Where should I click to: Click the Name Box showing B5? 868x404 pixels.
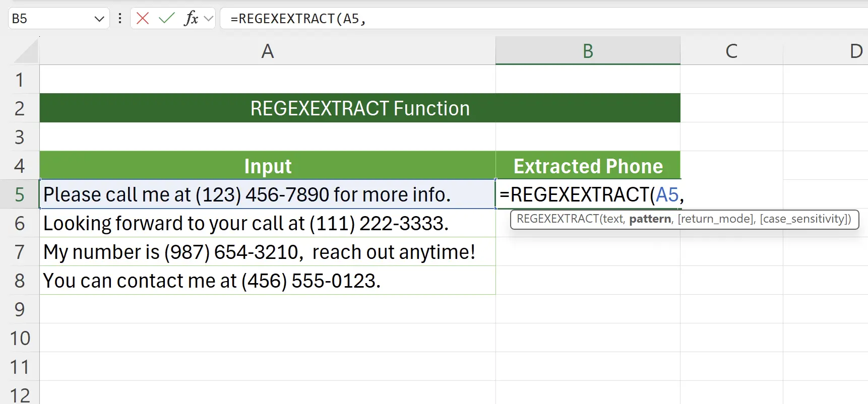point(50,19)
